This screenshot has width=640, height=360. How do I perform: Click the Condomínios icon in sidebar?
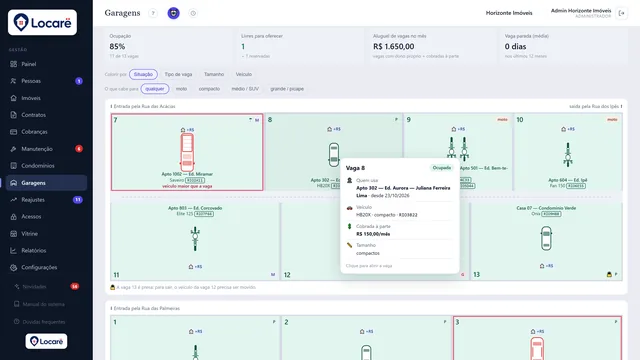pos(13,166)
